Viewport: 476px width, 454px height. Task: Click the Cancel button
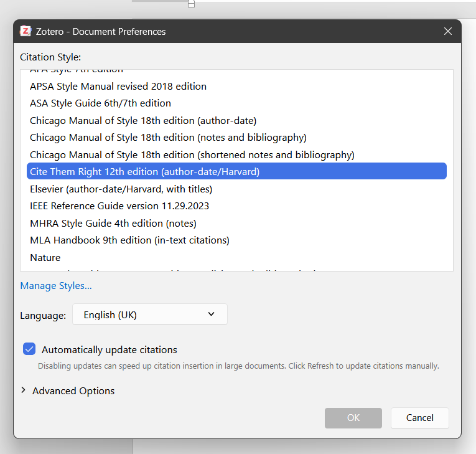click(x=420, y=418)
